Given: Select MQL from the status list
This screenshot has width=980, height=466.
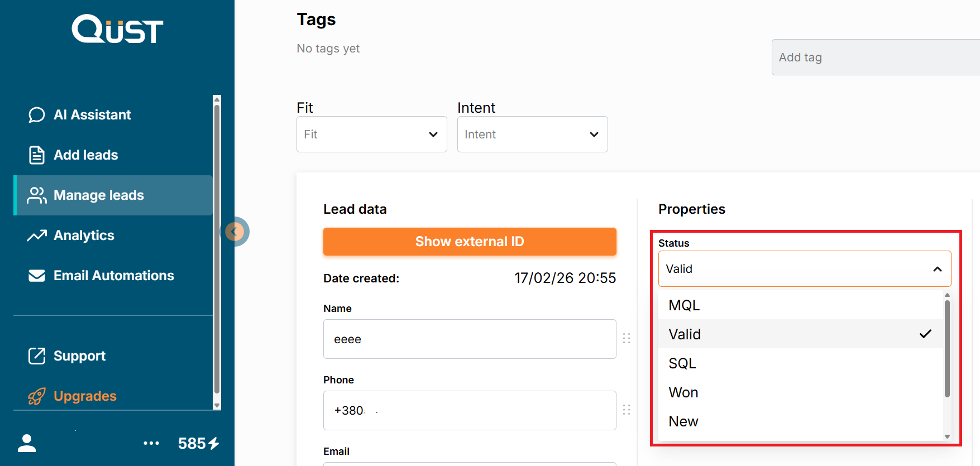Looking at the screenshot, I should 685,305.
